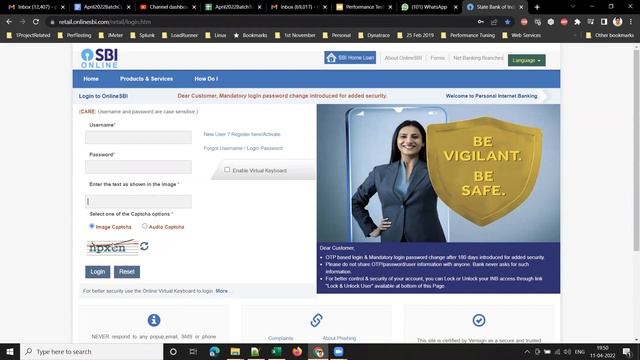
Task: Open New User Register here/Activate link
Action: (x=242, y=134)
